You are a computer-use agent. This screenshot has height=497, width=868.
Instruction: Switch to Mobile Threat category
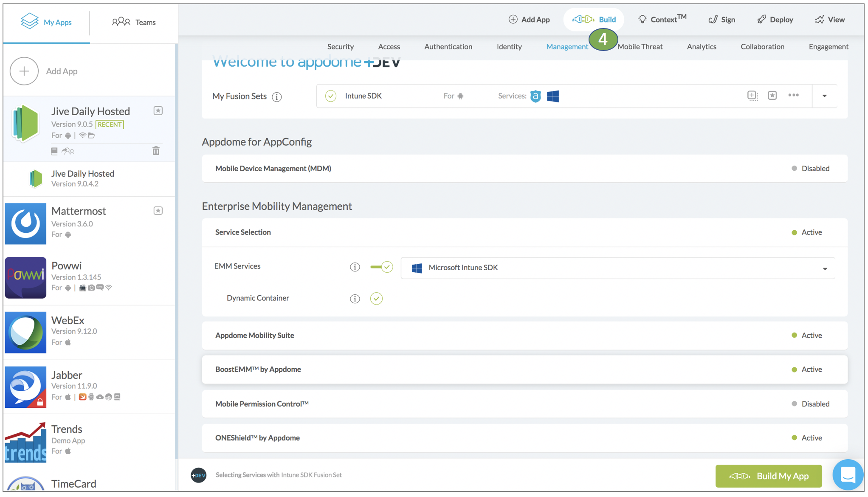tap(640, 47)
